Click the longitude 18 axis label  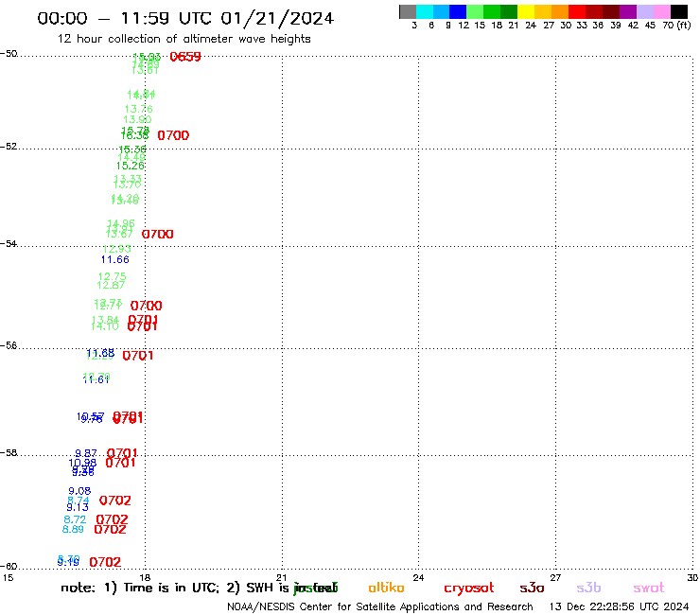click(145, 578)
